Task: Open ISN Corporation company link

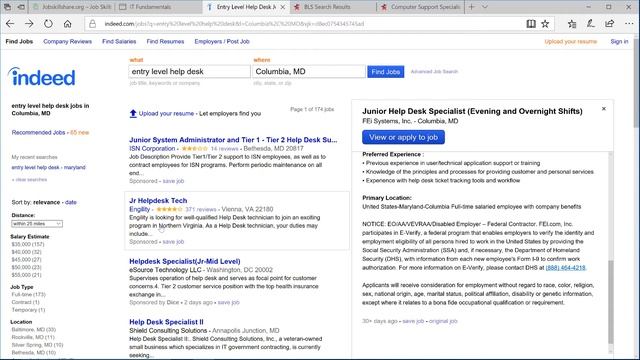Action: [152, 149]
